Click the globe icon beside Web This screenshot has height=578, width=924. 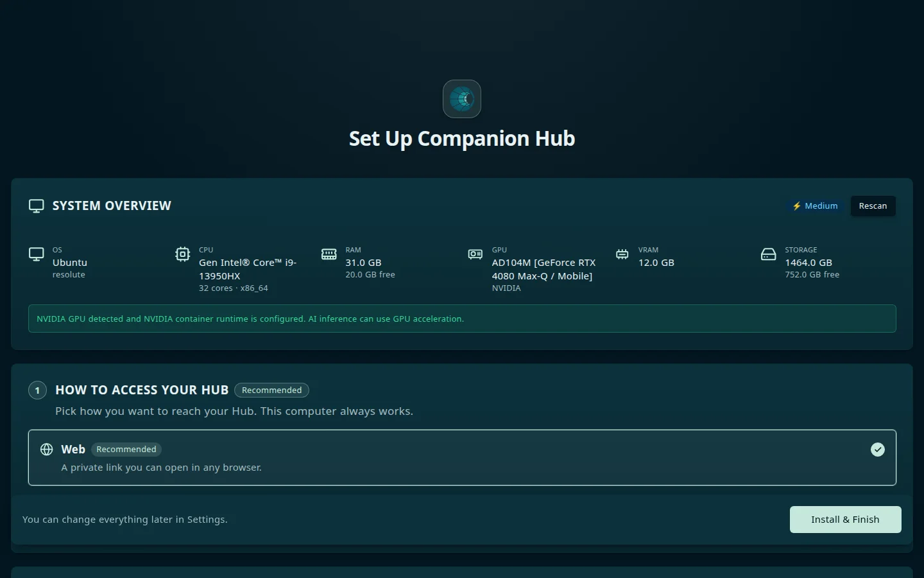coord(47,450)
